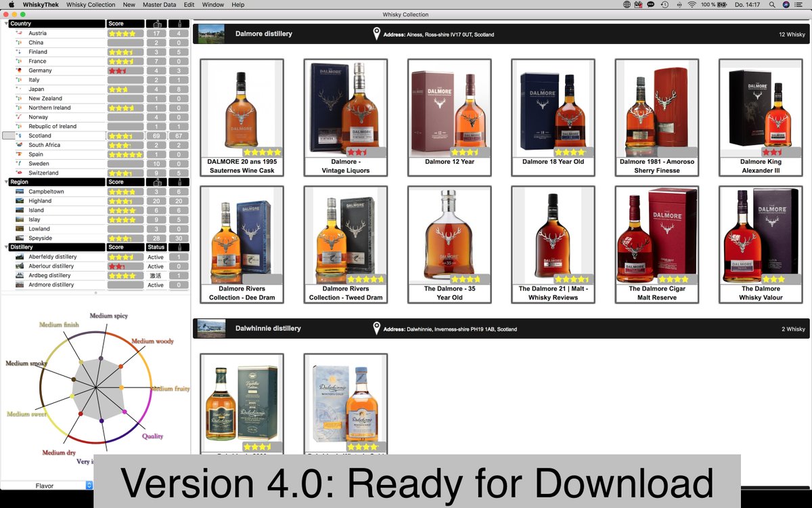Viewport: 812px width, 508px height.
Task: Open the WhiskyThek menu
Action: click(41, 5)
